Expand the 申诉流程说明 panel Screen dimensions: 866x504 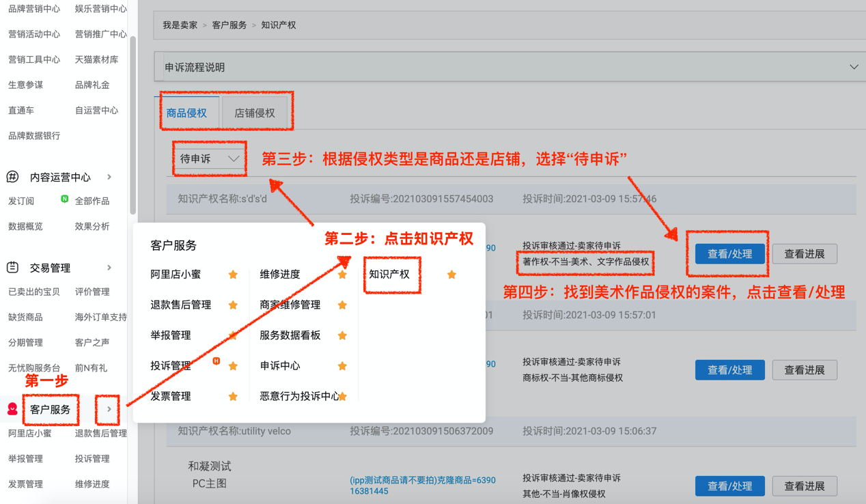click(x=854, y=67)
